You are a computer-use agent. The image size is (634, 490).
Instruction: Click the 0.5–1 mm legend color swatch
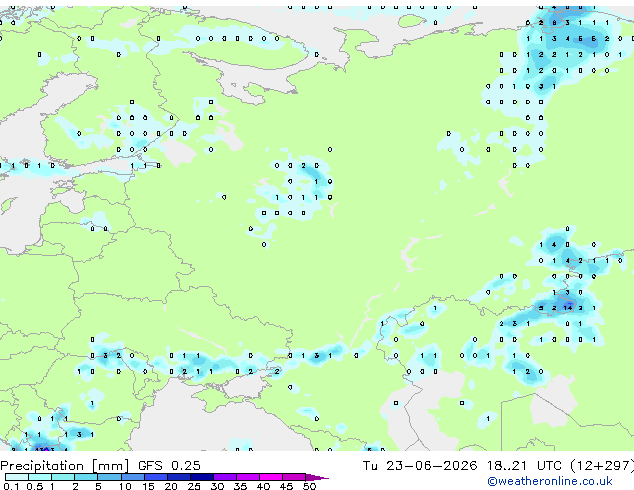pos(40,477)
